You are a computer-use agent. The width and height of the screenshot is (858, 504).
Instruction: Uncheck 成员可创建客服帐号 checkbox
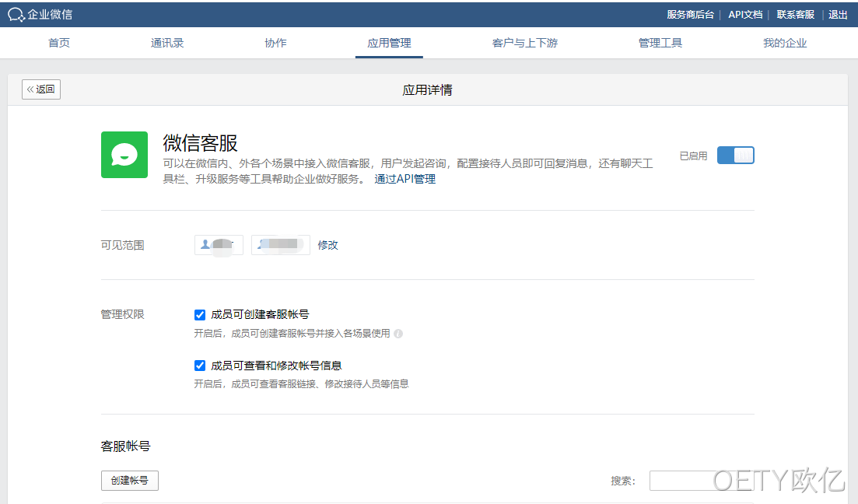[200, 315]
